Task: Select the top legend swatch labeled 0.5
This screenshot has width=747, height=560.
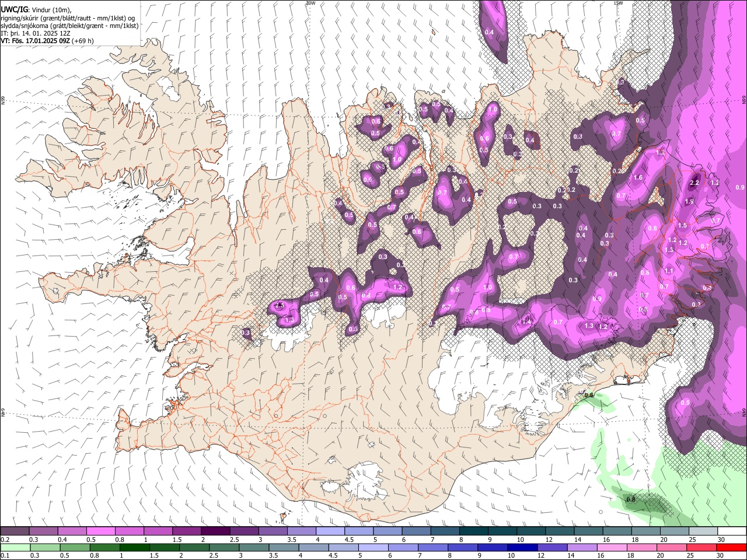Action: 100,531
